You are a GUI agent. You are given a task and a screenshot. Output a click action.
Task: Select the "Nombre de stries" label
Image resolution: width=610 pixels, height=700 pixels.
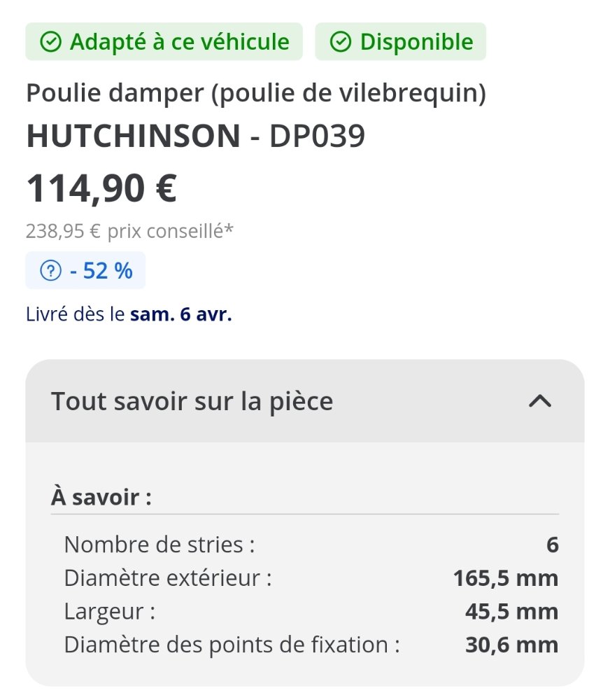point(159,544)
